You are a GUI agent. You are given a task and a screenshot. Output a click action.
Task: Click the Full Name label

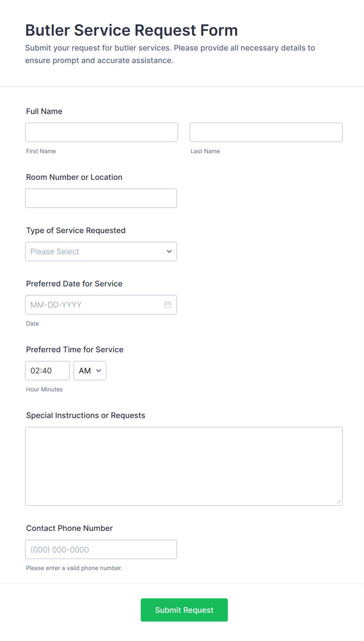point(44,111)
